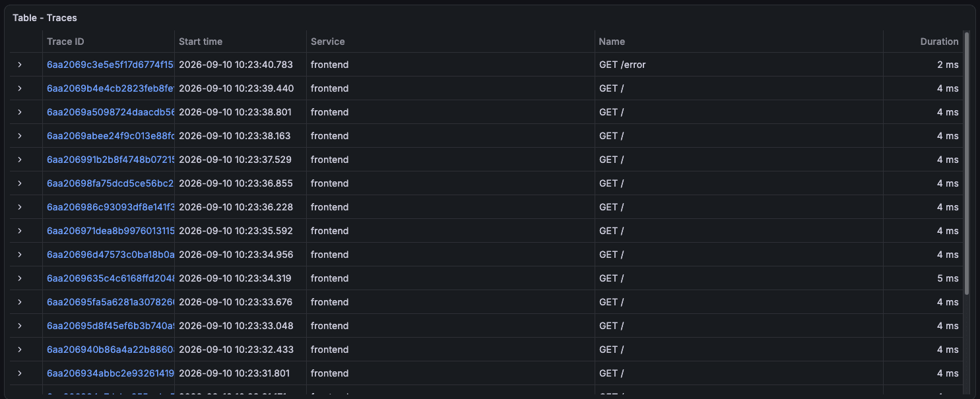Sort by Start time column header
Viewport: 980px width, 399px height.
(x=201, y=42)
